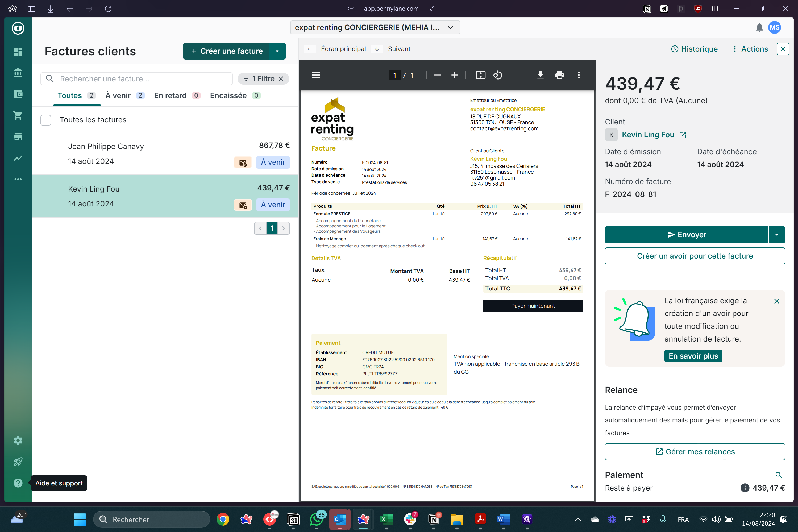Open the rocket icon in sidebar

click(18, 462)
